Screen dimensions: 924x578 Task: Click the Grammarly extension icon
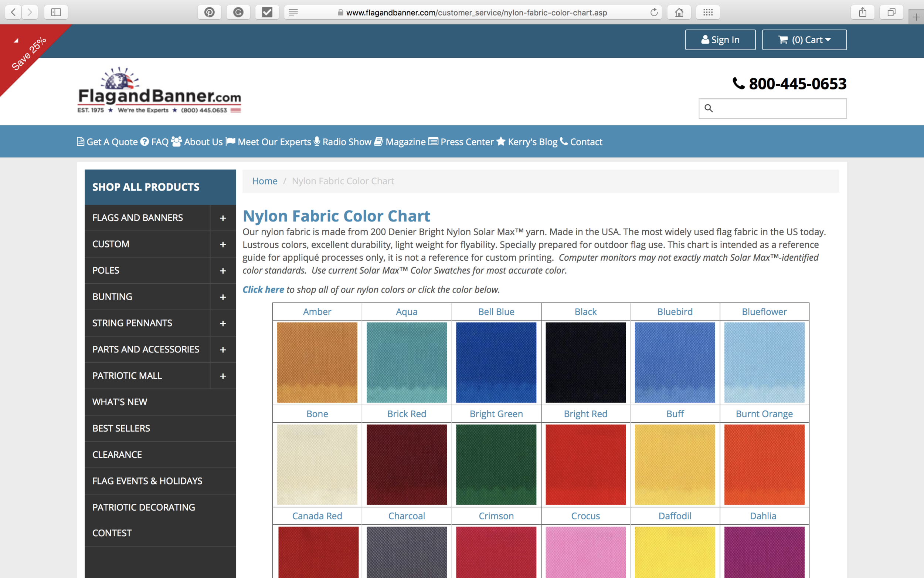pos(238,12)
